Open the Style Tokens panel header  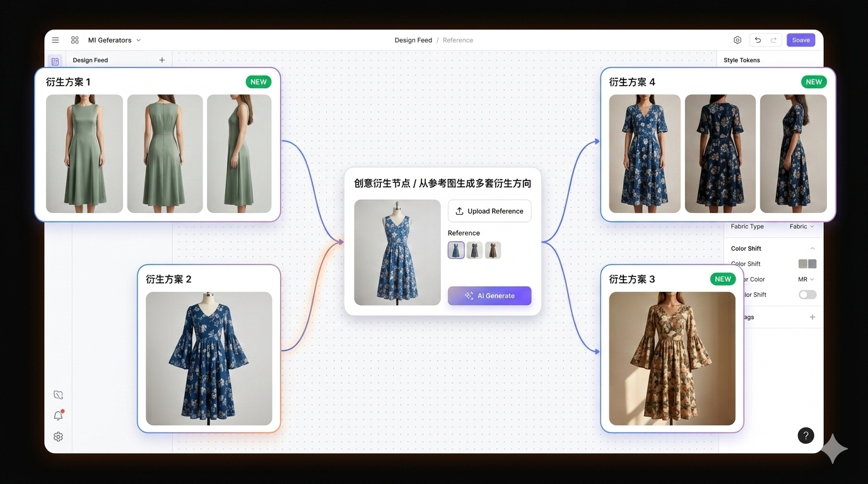742,60
